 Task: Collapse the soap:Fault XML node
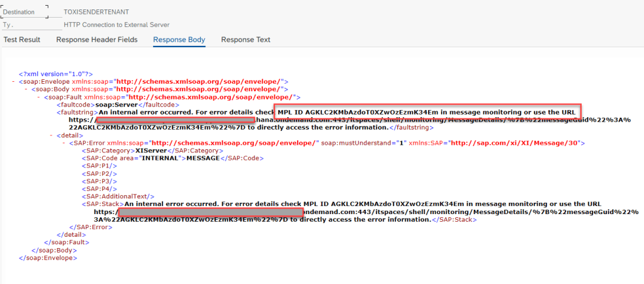pos(39,97)
